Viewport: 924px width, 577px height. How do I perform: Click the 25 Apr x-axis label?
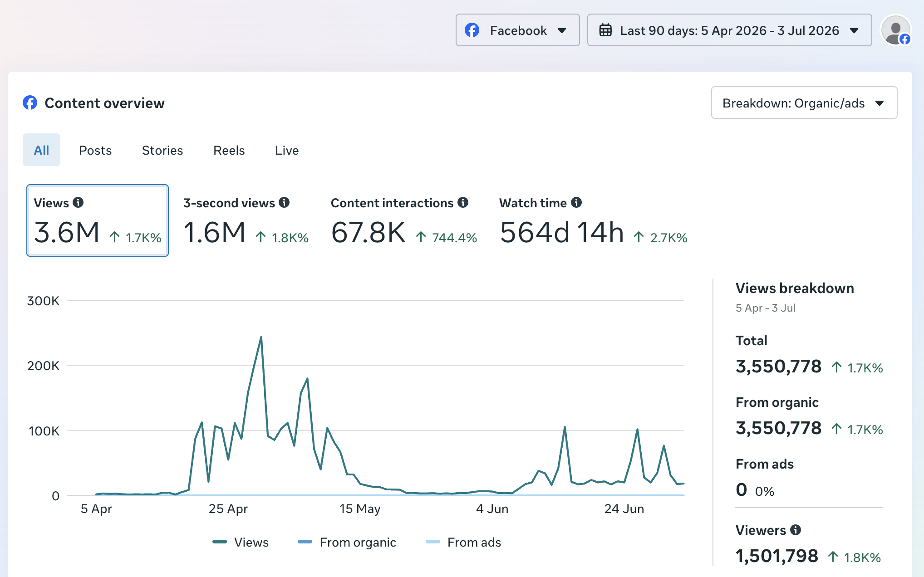(228, 509)
